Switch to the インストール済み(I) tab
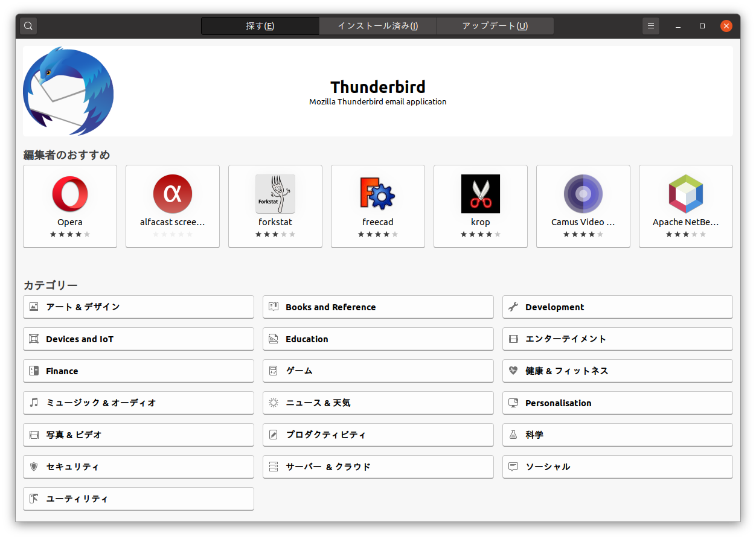The width and height of the screenshot is (756, 539). pyautogui.click(x=378, y=26)
